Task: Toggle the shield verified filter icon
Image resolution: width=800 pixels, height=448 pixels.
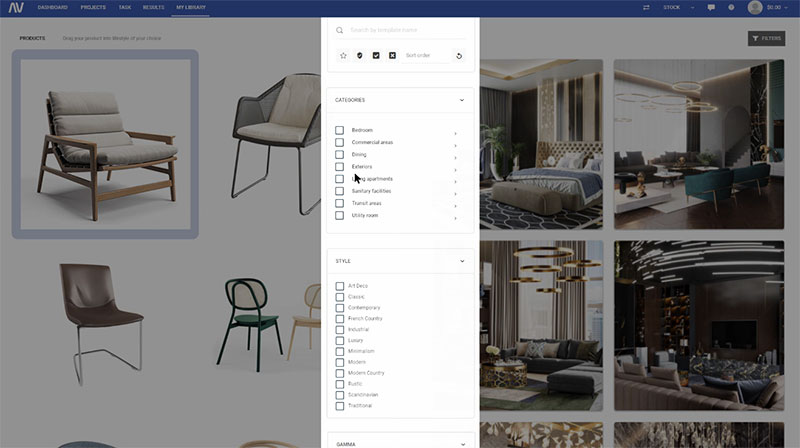Action: pos(360,56)
